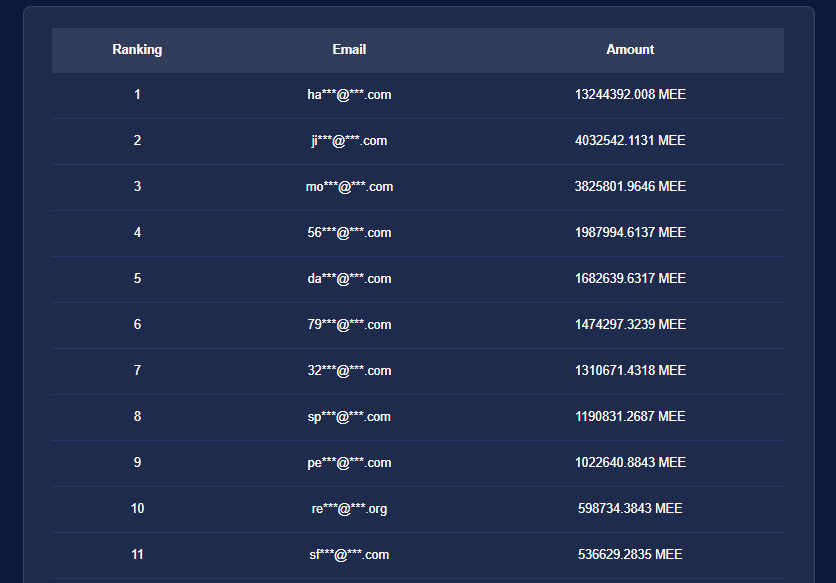Click the ranking number 9 cell
The height and width of the screenshot is (583, 836).
point(137,462)
